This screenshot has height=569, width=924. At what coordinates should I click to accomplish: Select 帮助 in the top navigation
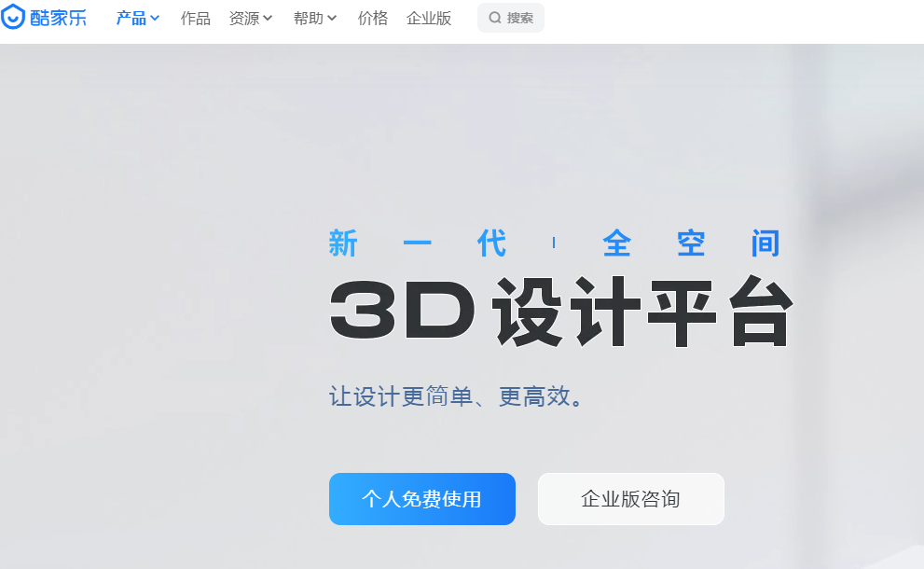(308, 19)
